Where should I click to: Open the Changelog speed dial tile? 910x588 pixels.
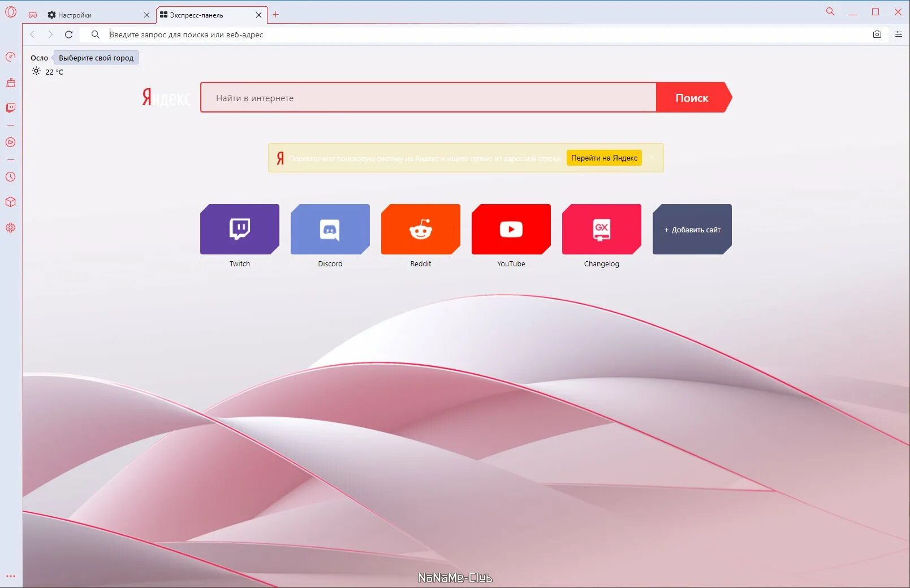(x=602, y=229)
